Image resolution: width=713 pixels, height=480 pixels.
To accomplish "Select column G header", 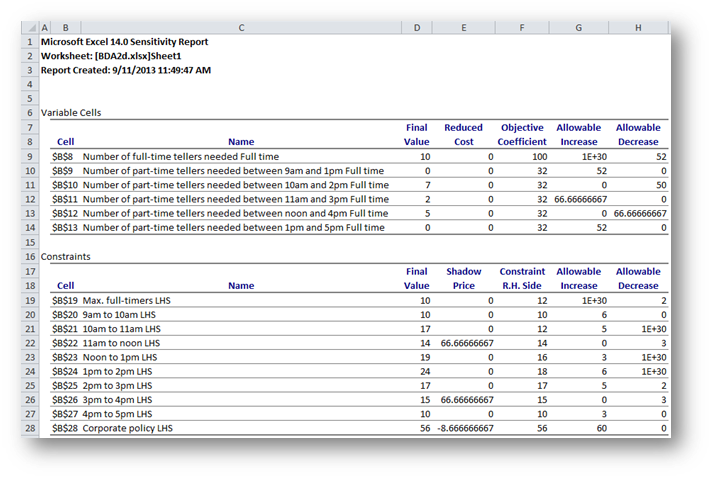I will (578, 28).
